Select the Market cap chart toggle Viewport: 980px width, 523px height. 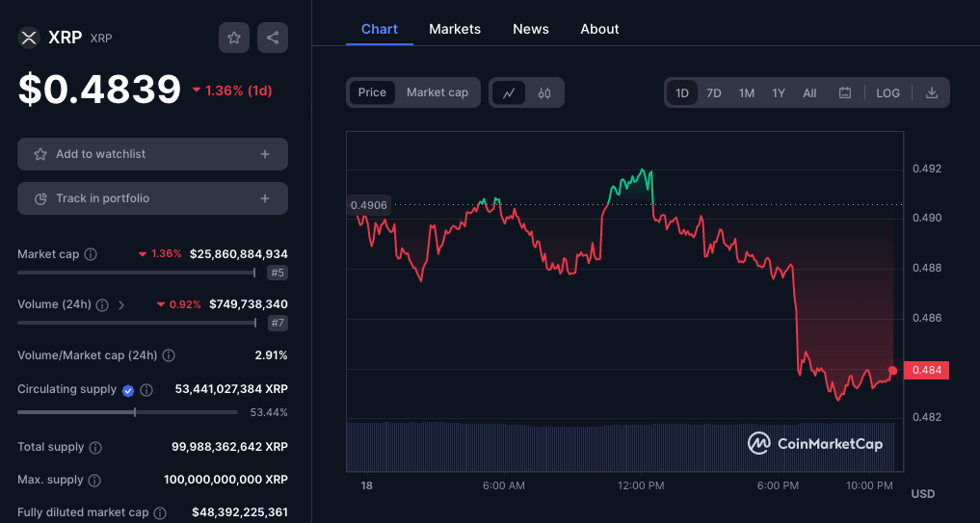pos(437,92)
